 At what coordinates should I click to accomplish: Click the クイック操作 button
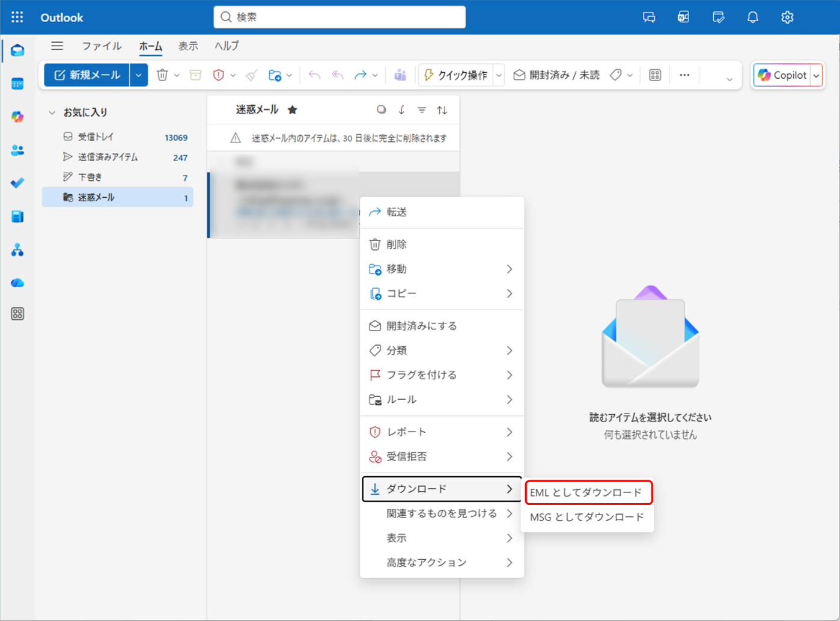pos(455,75)
